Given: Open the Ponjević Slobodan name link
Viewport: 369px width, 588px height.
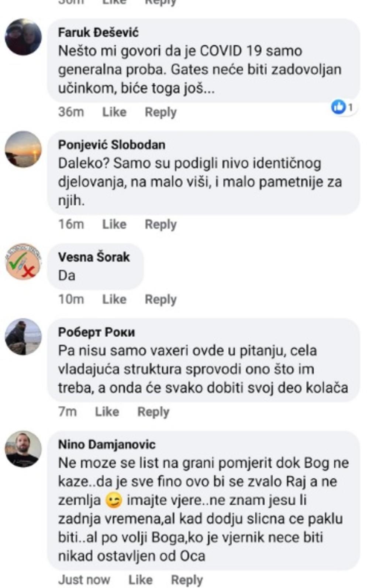Looking at the screenshot, I should click(111, 144).
